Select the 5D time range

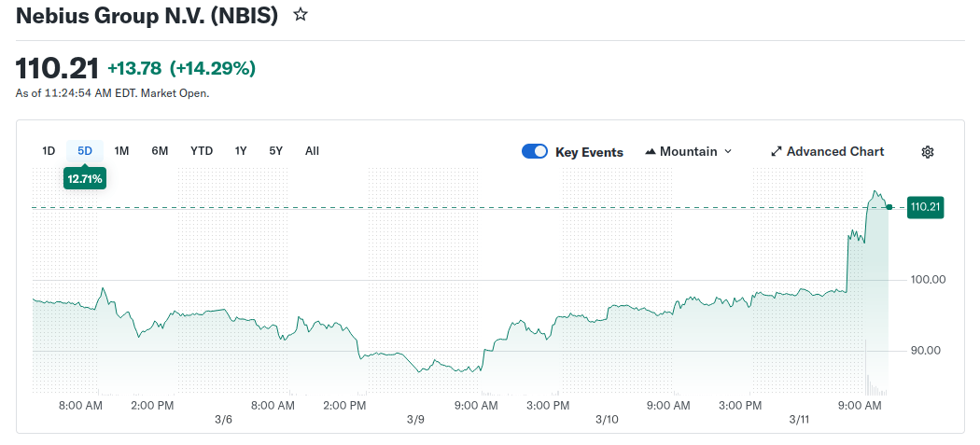tap(85, 151)
